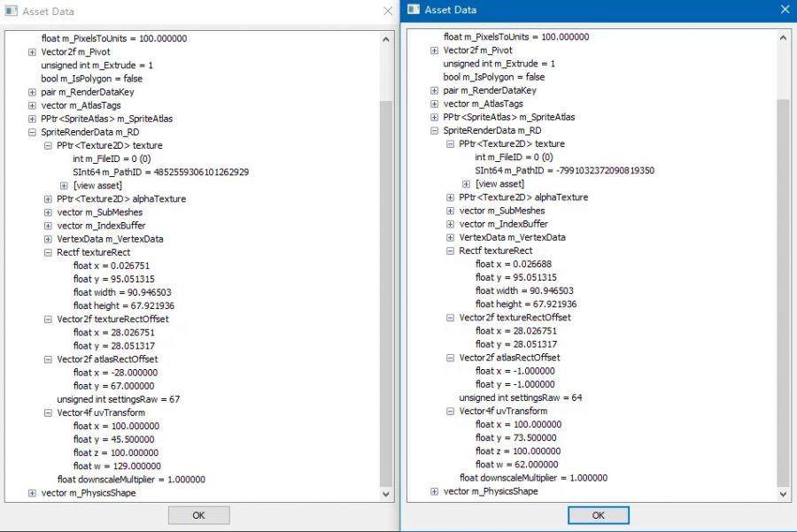Click the Asset Data icon in left title bar
797x532 pixels.
tap(13, 12)
